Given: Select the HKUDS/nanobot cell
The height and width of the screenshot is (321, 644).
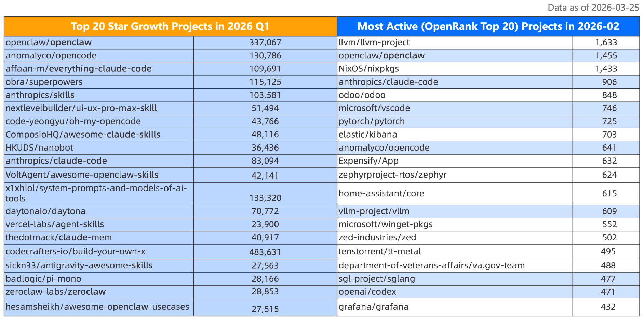Looking at the screenshot, I should (x=99, y=148).
